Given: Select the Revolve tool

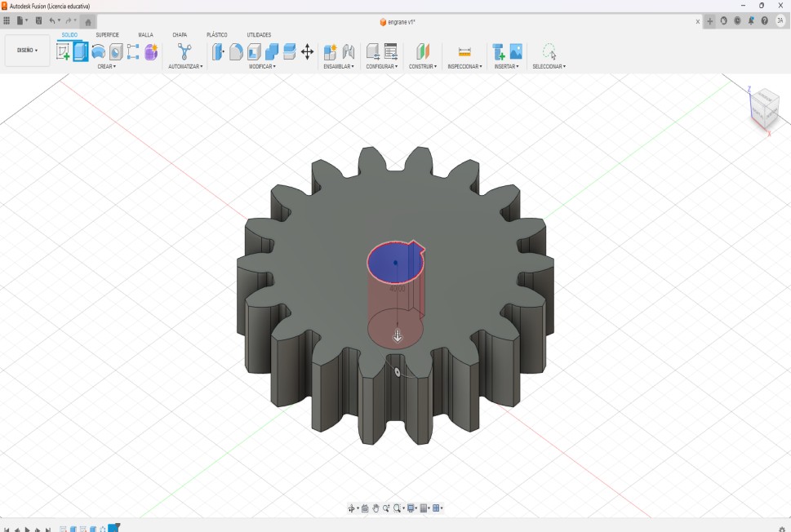Looking at the screenshot, I should click(x=99, y=51).
